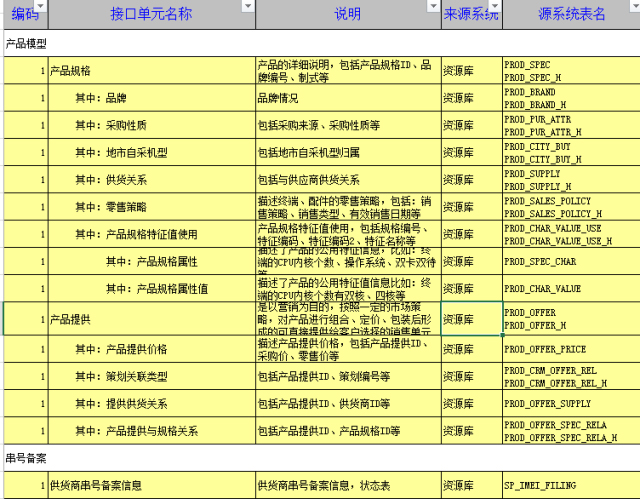
Task: Select the 其中：采购性质 cell
Action: coord(152,125)
